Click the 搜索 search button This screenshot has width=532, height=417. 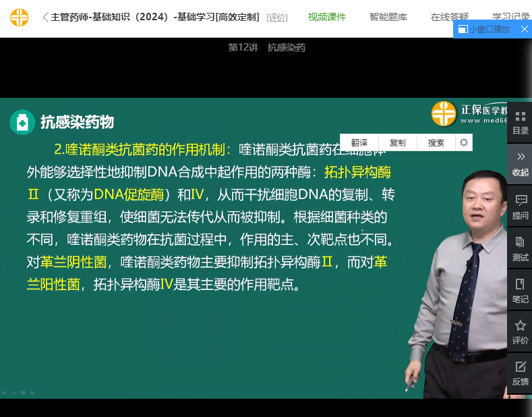pyautogui.click(x=436, y=142)
